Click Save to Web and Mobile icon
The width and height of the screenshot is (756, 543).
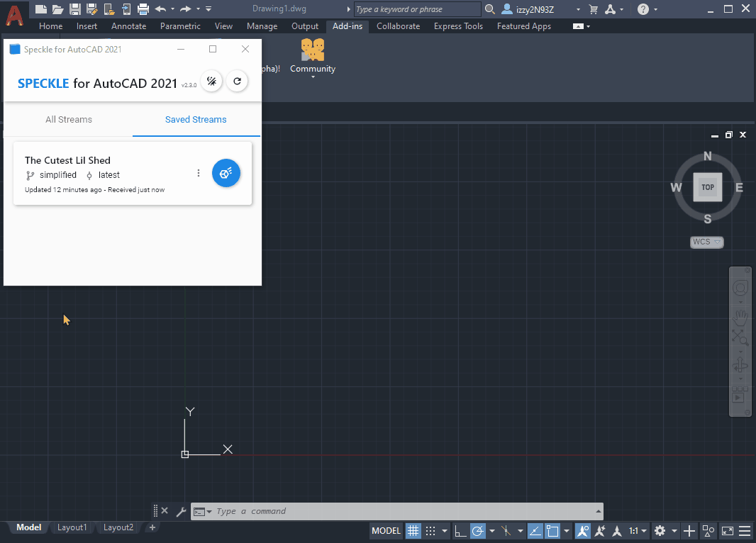[x=126, y=9]
